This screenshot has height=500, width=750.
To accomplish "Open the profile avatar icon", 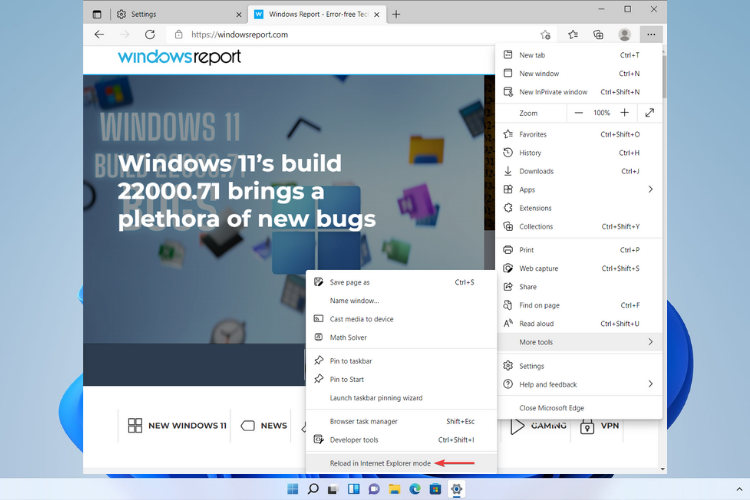I will tap(624, 34).
